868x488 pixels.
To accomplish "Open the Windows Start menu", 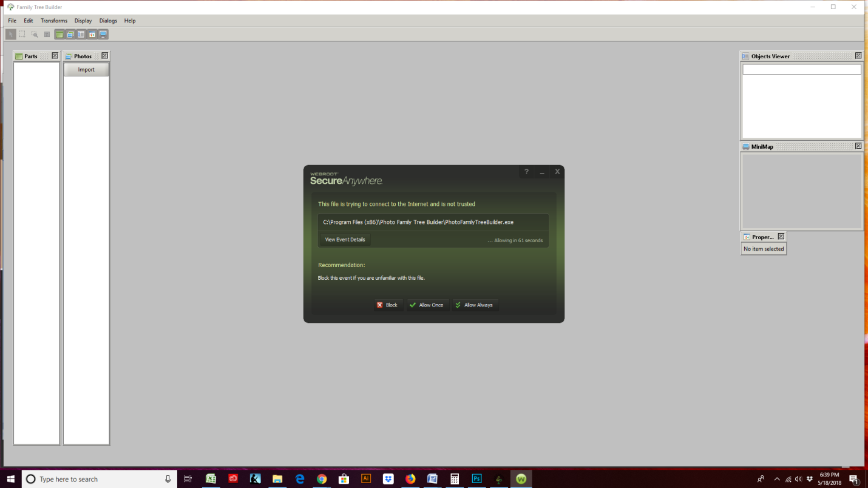I will 11,479.
